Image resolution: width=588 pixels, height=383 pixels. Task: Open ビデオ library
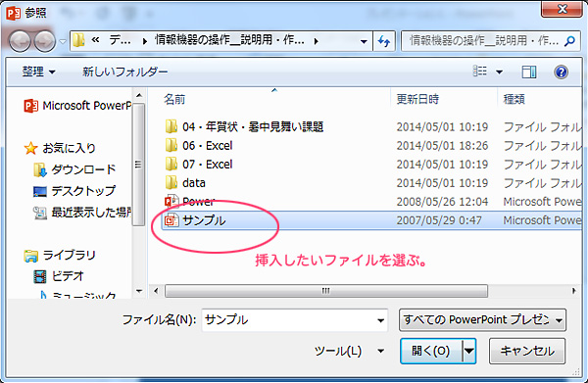pos(59,276)
